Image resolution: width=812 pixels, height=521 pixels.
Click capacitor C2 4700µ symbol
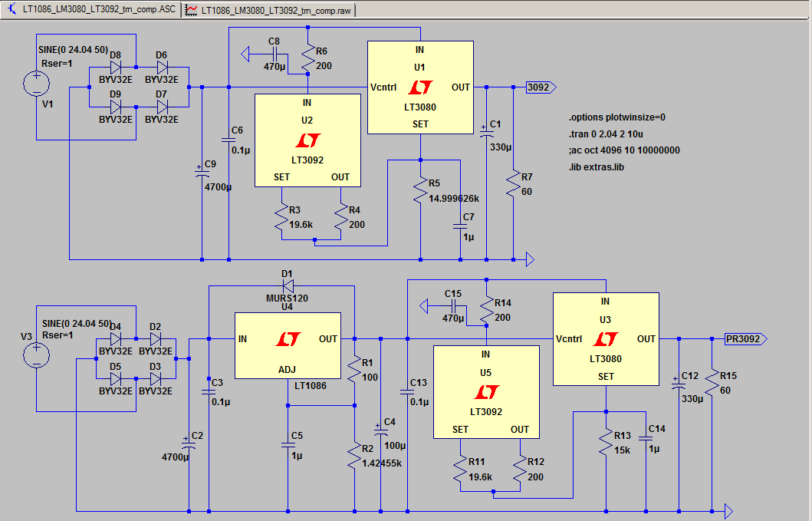[189, 445]
